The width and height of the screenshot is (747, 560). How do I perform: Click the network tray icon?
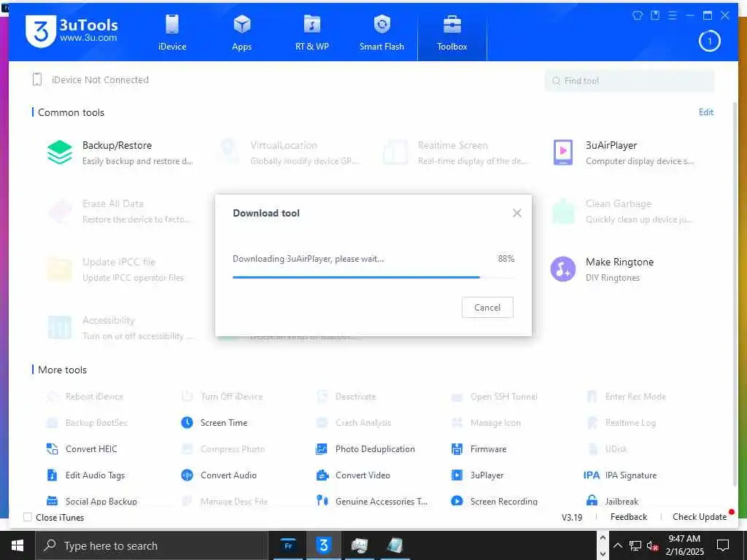[x=635, y=545]
